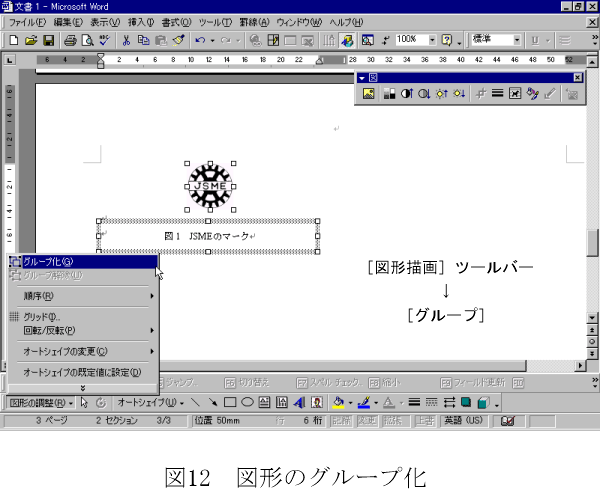Open the 挿入 menu
Screen dimensions: 600x489
click(x=141, y=23)
